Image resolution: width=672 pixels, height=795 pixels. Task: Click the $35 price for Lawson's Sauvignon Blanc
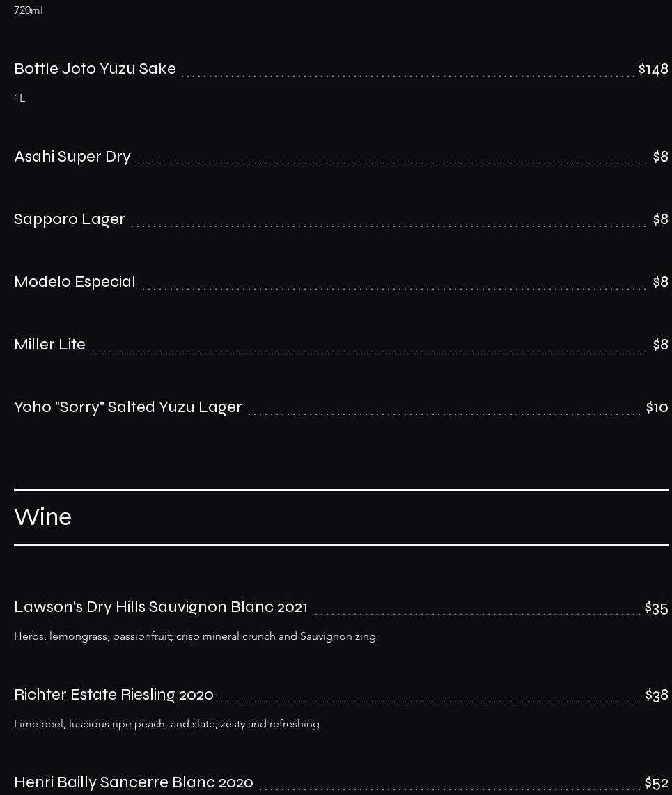point(656,608)
